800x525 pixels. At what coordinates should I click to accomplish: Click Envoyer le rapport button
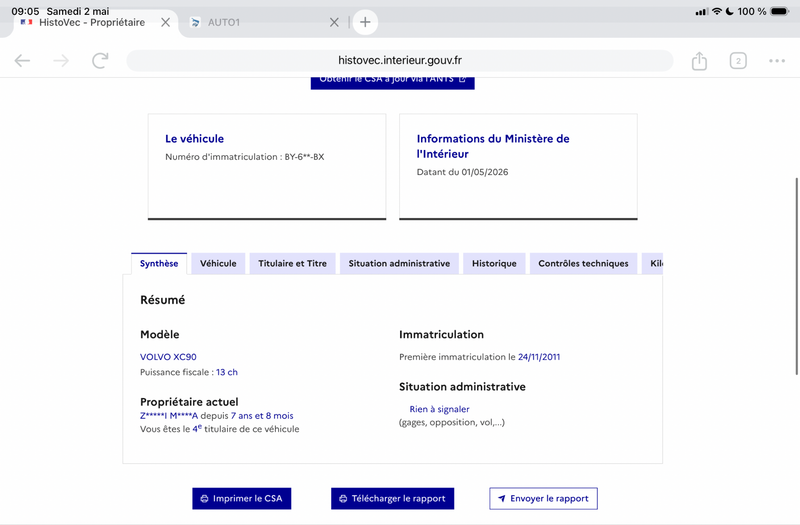coord(543,498)
